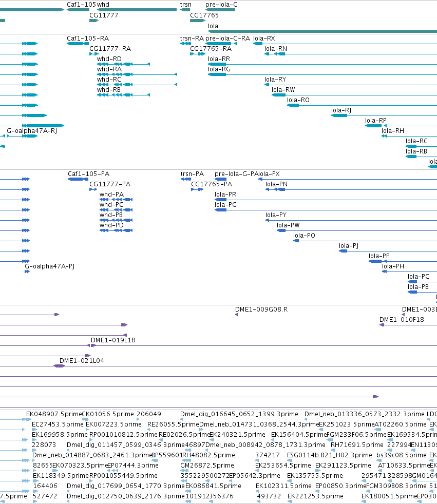Image resolution: width=437 pixels, height=504 pixels.
Task: Select the lola-RR transcript label
Action: click(x=219, y=59)
